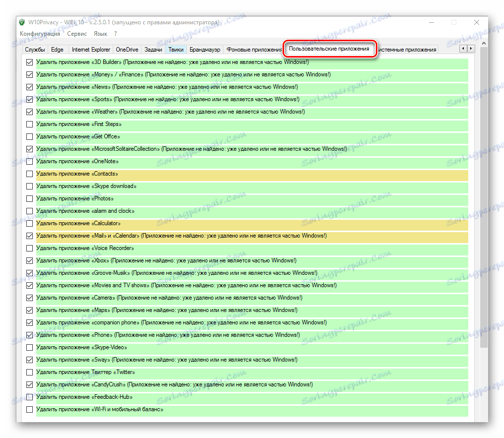
Task: Uncheck the «Sway» removal checkbox
Action: click(30, 360)
